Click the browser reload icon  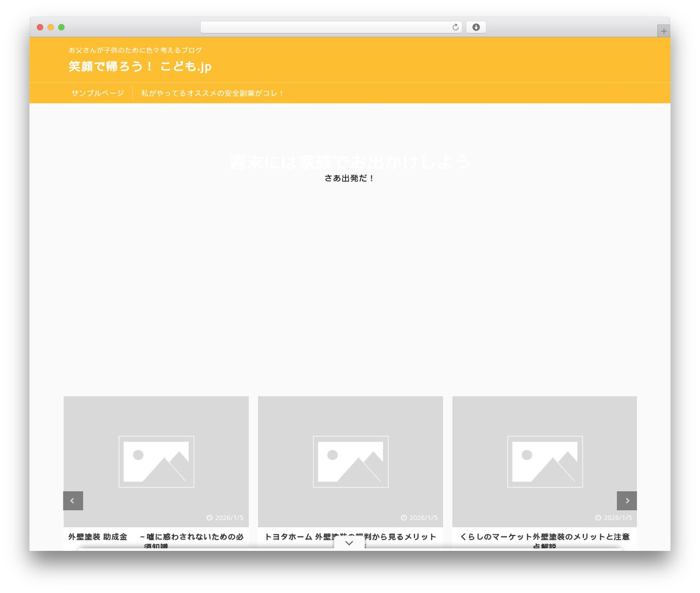point(456,27)
